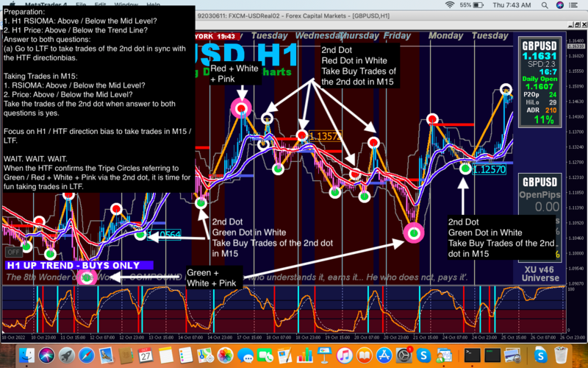Click the Wi-Fi status icon in menu bar
The height and width of the screenshot is (368, 588).
click(450, 5)
